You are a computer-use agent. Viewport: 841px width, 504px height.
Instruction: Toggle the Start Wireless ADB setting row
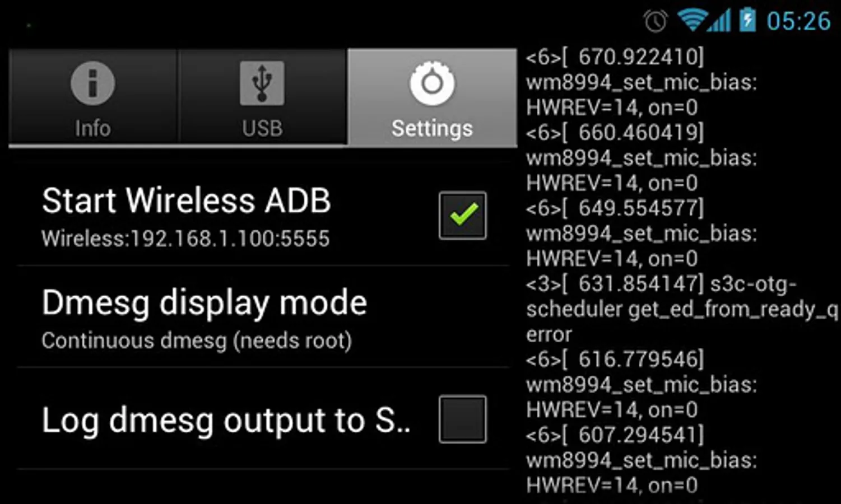coord(263,215)
